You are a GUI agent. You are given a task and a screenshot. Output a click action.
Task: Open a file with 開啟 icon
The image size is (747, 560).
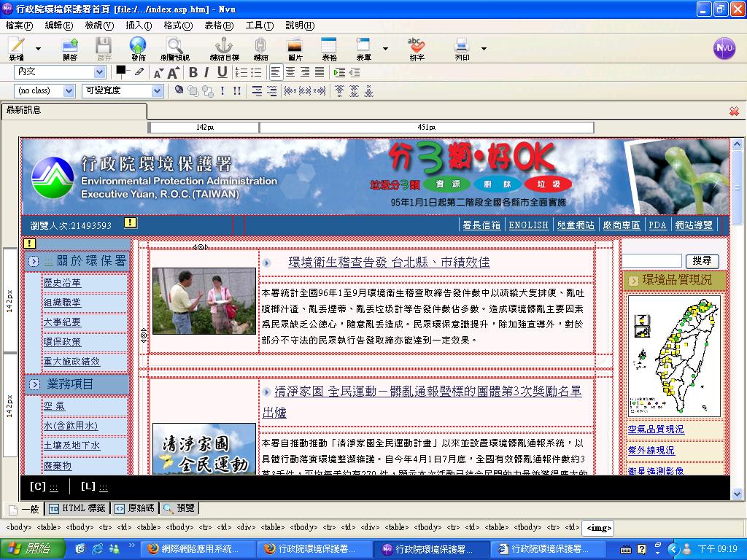pyautogui.click(x=70, y=49)
